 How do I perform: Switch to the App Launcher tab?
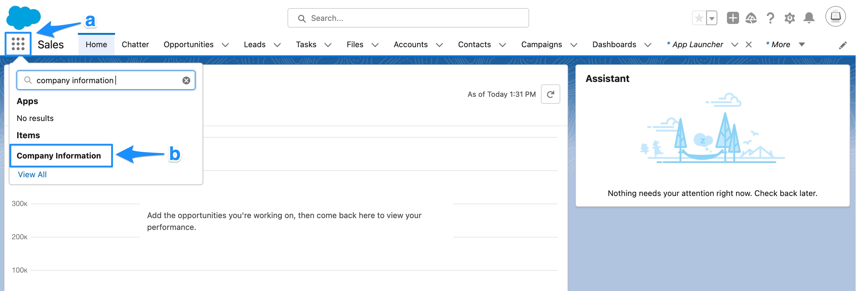click(x=695, y=44)
